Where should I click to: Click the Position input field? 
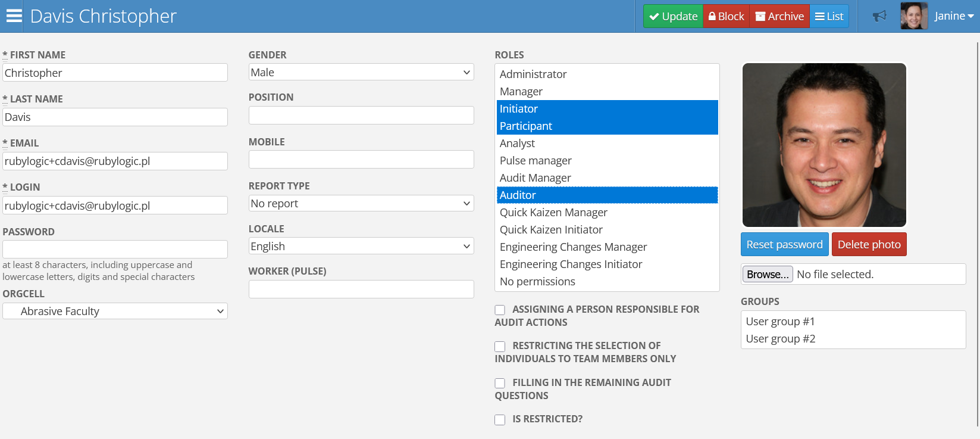coord(361,115)
